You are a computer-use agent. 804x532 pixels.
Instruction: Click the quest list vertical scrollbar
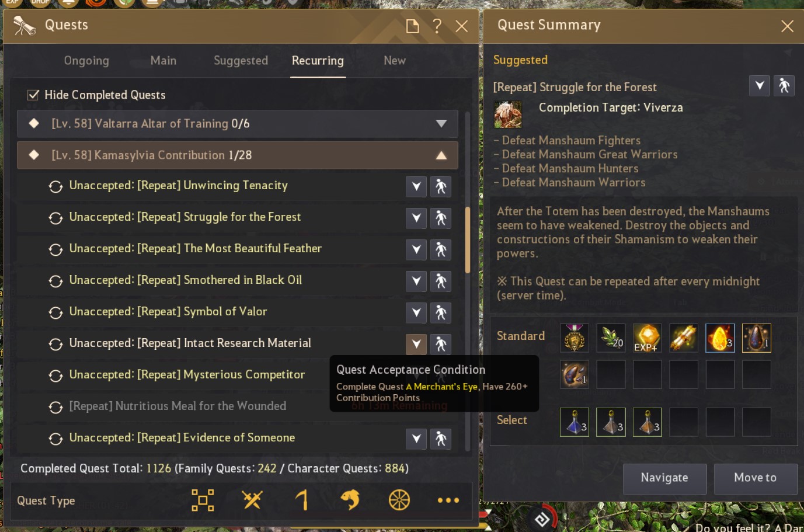click(468, 240)
